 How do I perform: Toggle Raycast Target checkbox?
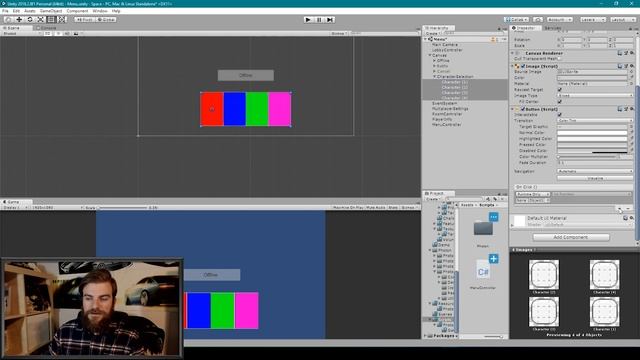click(560, 89)
